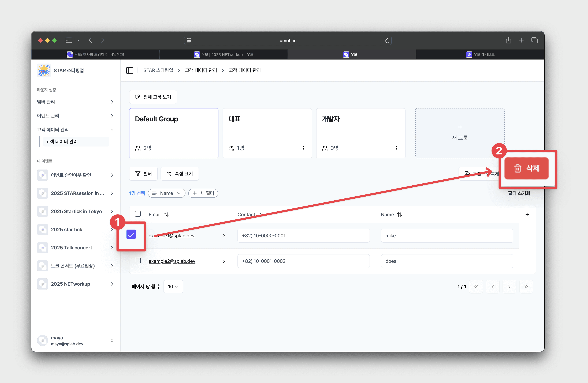Click Safari reload page icon
The width and height of the screenshot is (588, 383).
[x=387, y=40]
